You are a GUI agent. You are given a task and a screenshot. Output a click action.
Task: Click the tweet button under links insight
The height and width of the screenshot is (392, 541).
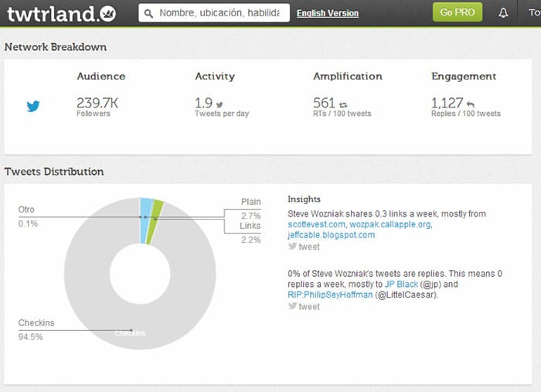[x=304, y=247]
